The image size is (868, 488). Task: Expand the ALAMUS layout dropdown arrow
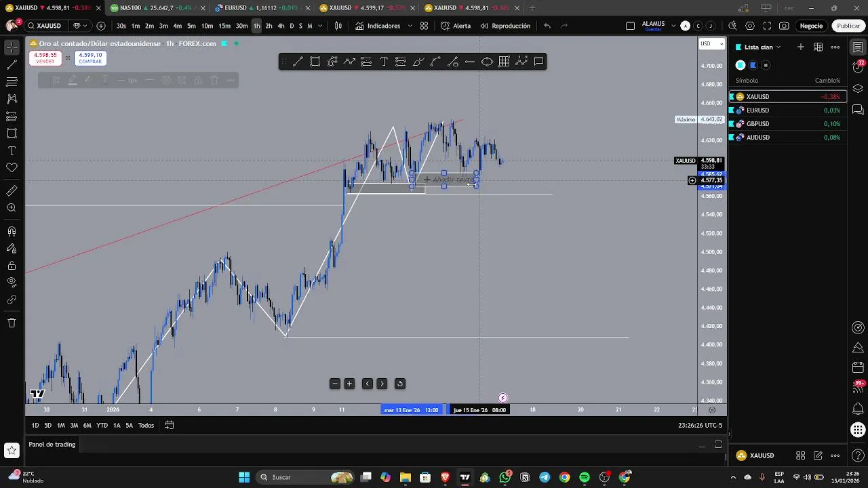coord(673,26)
